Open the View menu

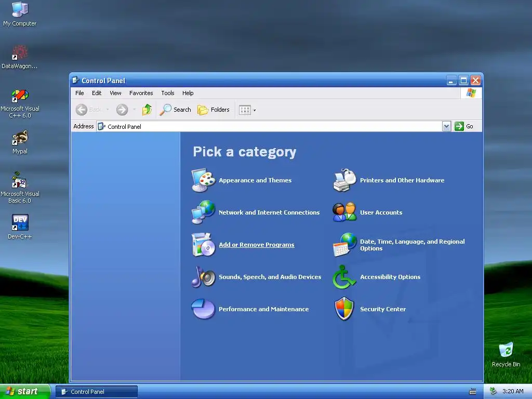pos(115,93)
